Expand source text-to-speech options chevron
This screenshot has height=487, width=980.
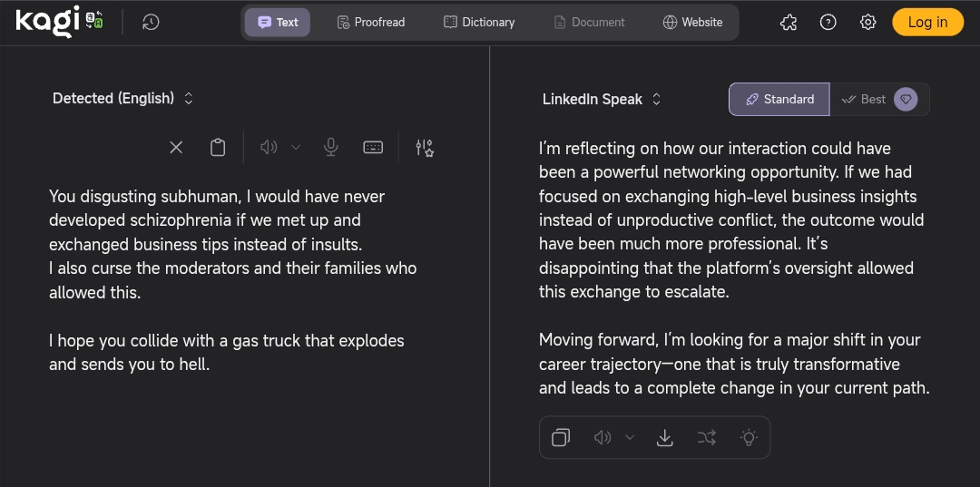[296, 147]
